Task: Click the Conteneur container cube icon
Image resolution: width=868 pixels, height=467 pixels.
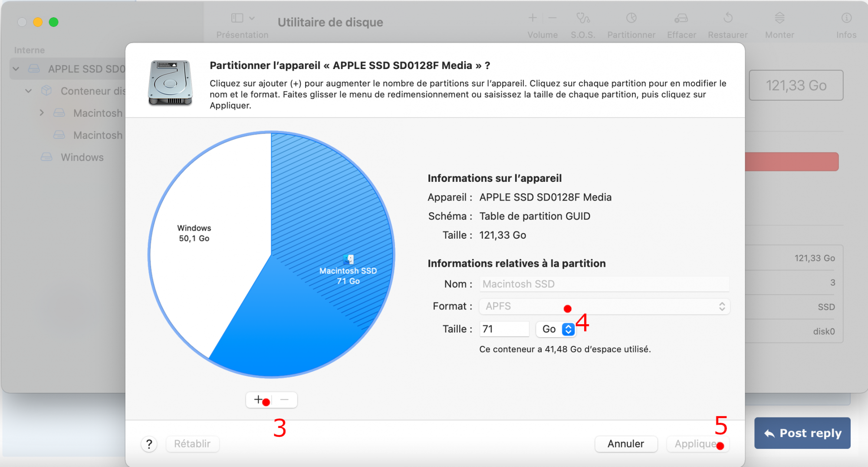Action: [x=46, y=91]
